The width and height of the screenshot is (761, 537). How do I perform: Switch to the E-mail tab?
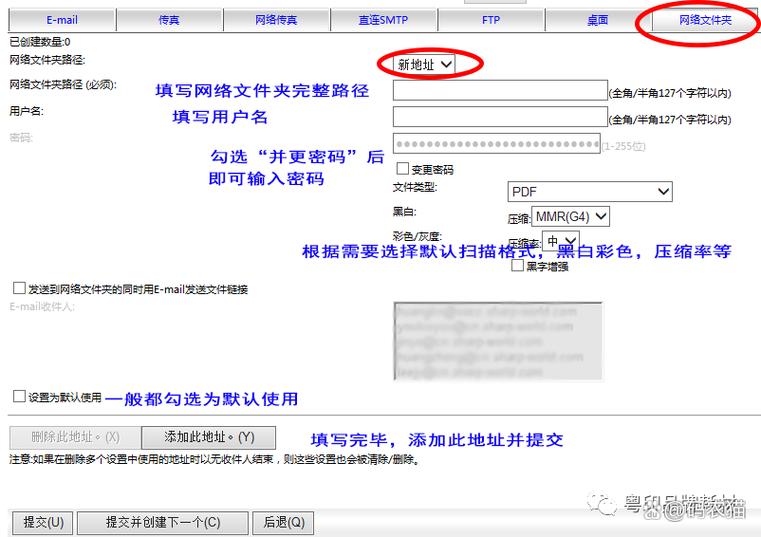(x=62, y=20)
